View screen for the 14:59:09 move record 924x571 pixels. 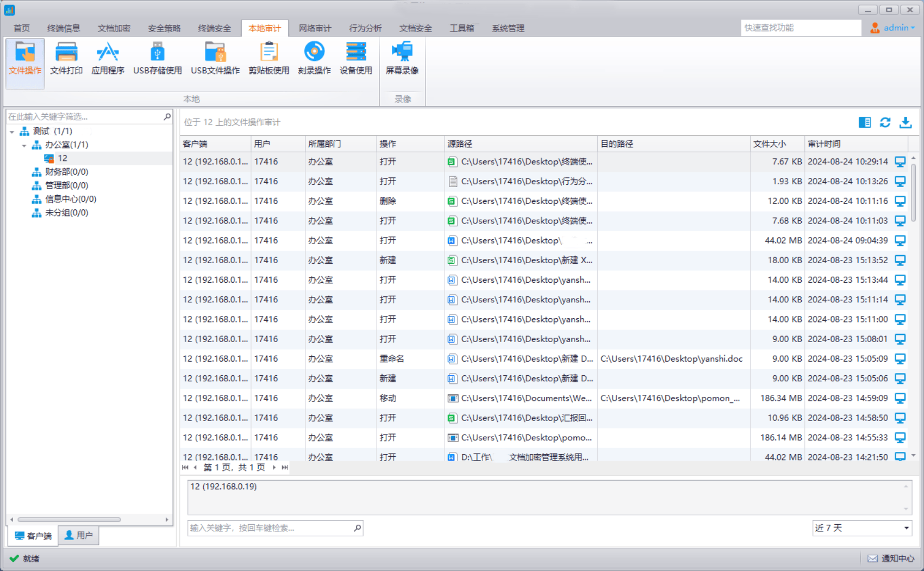900,398
